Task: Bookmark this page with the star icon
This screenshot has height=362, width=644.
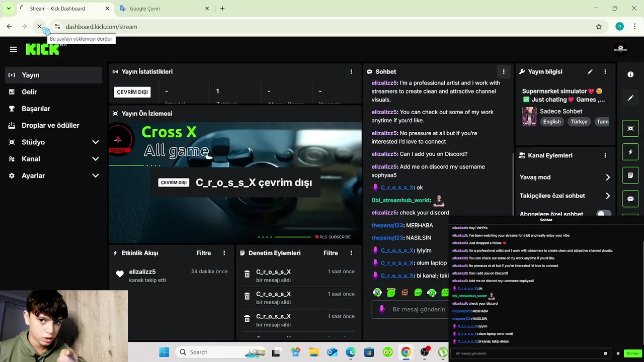Action: 599,27
